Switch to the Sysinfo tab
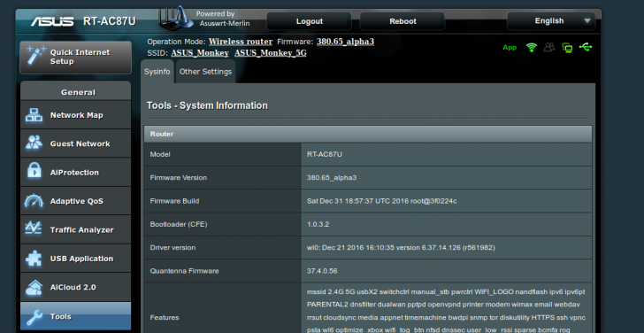Screen dimensions: 644x333 (157, 72)
